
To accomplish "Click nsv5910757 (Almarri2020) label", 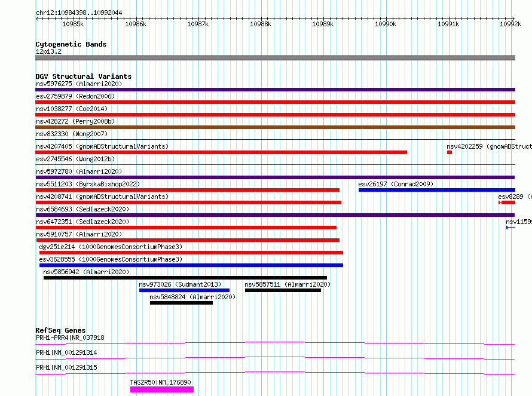I will point(79,234).
